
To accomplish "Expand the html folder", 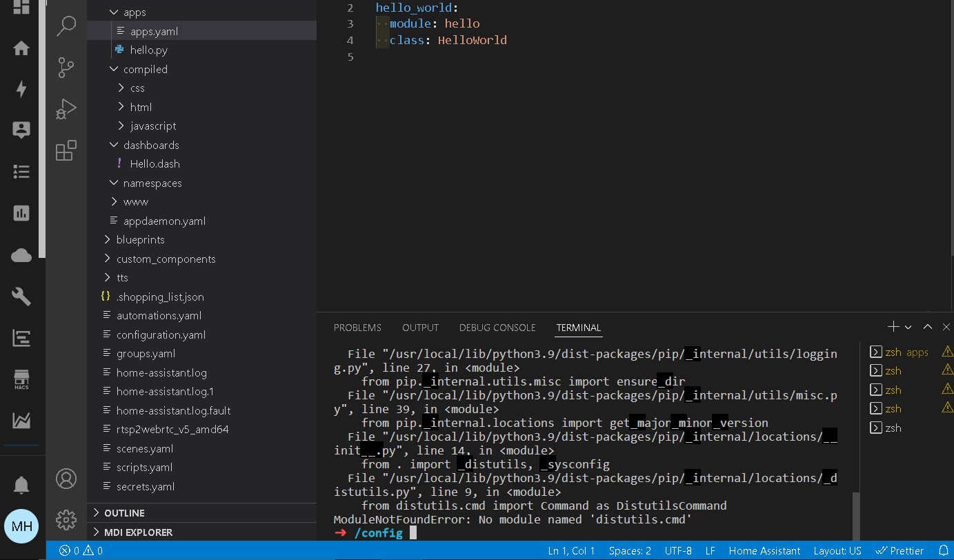I will coord(134,107).
